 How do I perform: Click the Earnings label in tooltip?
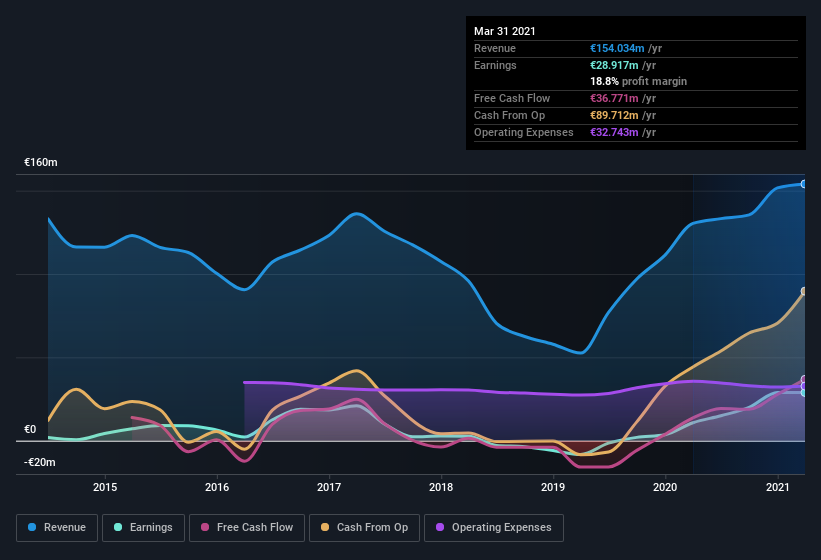(x=495, y=65)
